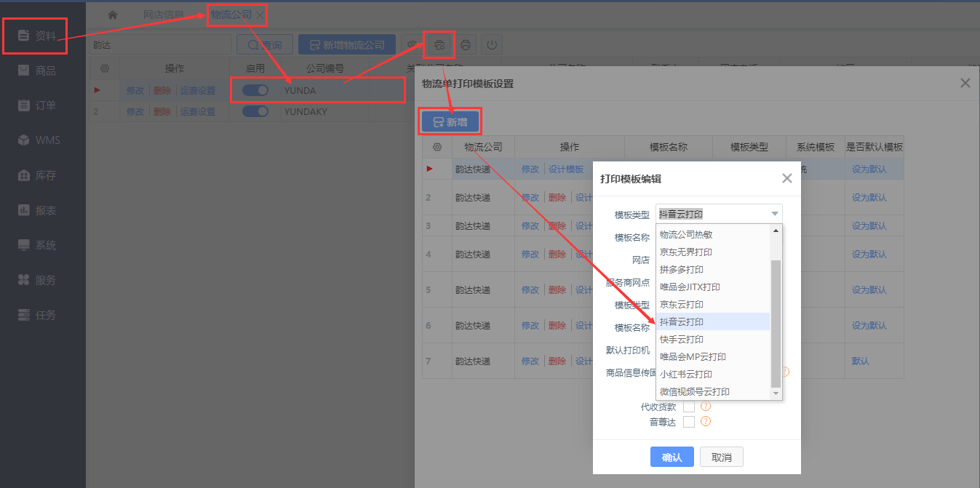Click 运费设置 in the YUNDA row
Viewport: 980px width, 488px height.
click(x=198, y=90)
